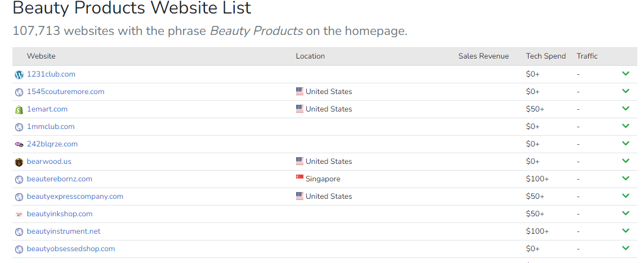Click favicon beside beautyinkshop.com
The width and height of the screenshot is (644, 263).
[x=19, y=214]
